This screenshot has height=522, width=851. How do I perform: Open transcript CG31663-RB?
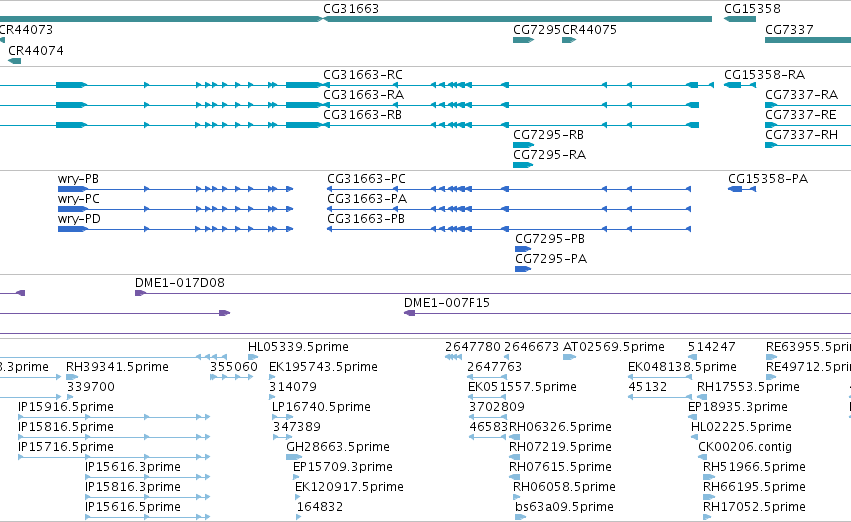click(x=362, y=114)
